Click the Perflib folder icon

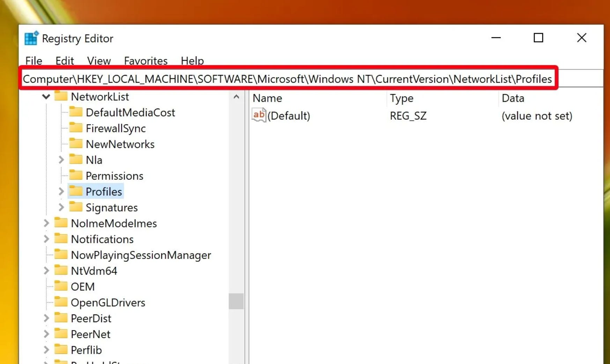pos(61,349)
